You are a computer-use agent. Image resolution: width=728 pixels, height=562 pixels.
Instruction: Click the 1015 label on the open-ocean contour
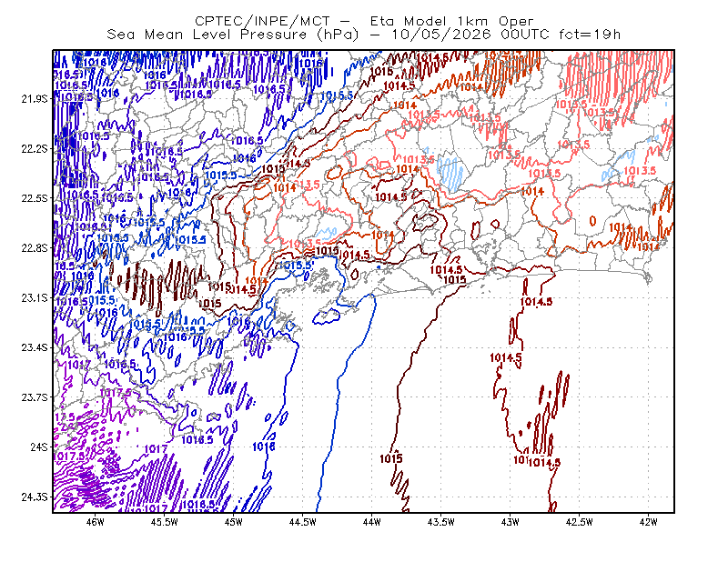(391, 459)
